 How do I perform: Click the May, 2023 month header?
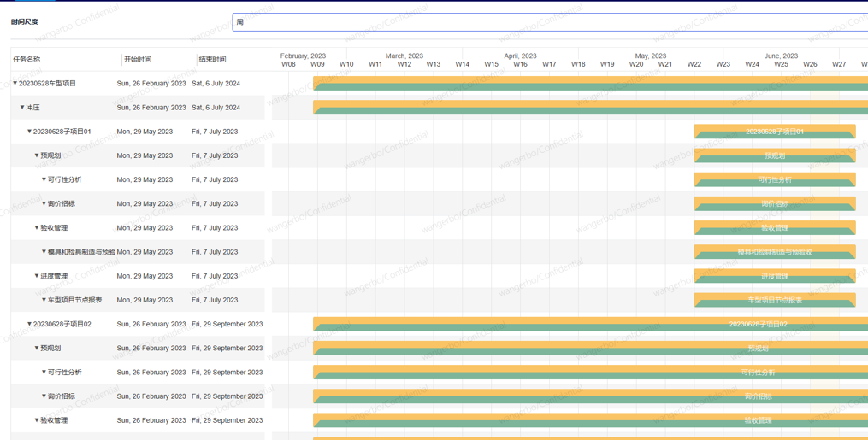[651, 56]
